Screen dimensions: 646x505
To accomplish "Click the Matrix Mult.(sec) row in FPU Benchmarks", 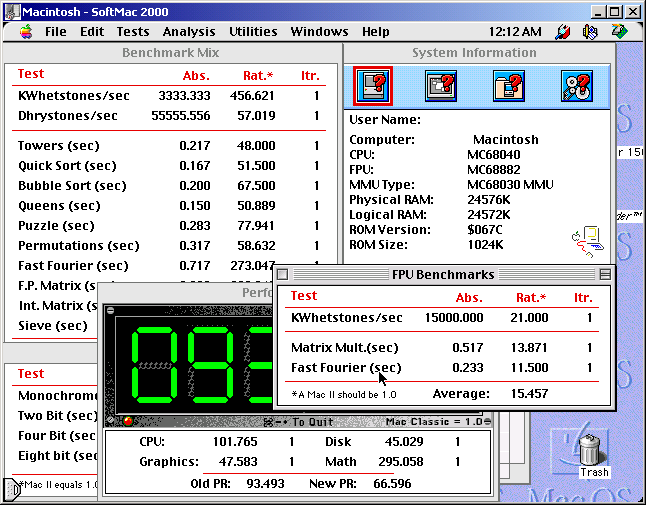I will click(x=442, y=348).
